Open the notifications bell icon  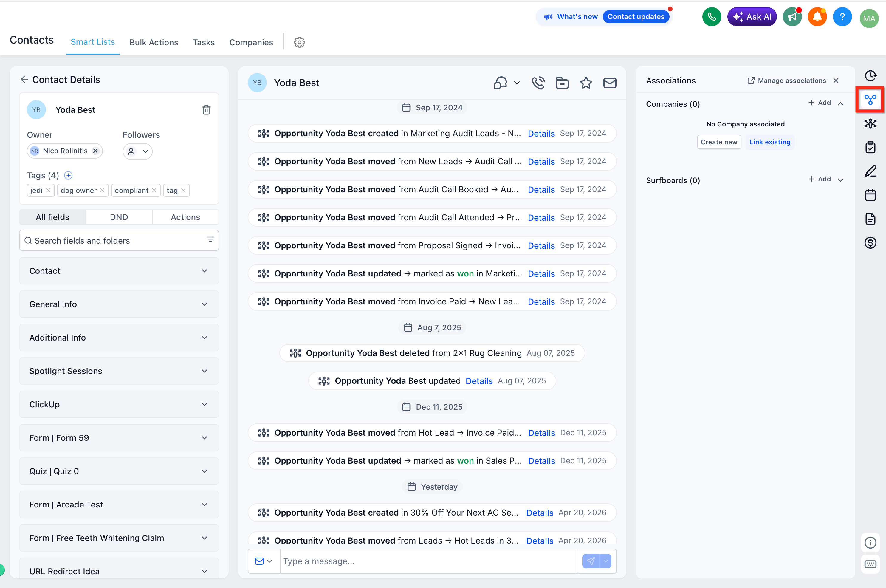click(x=817, y=17)
